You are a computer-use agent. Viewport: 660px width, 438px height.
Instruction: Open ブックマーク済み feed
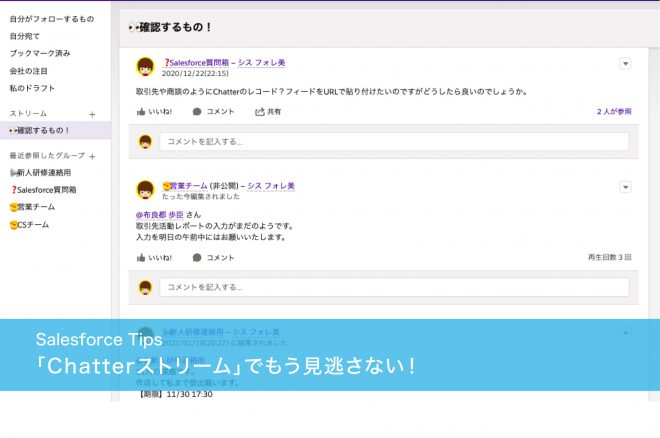[x=40, y=53]
